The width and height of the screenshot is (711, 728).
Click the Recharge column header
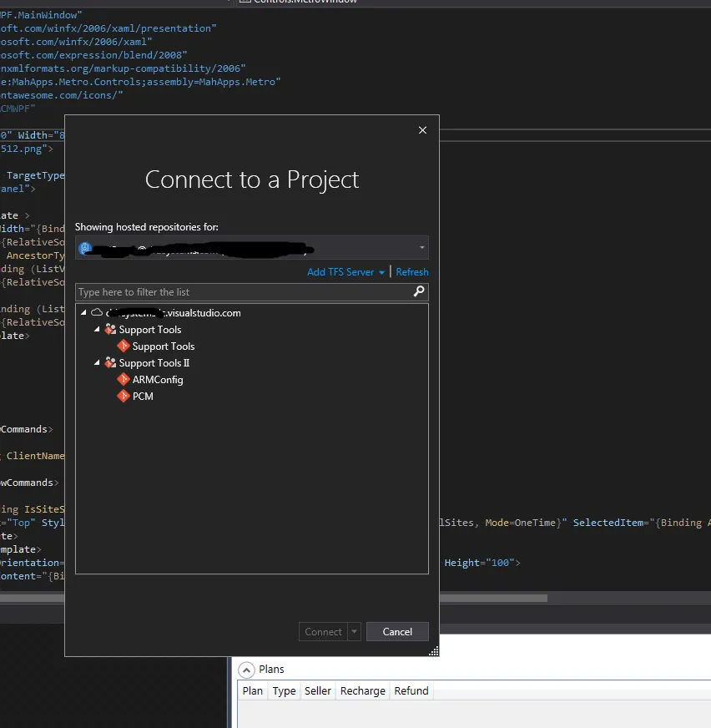[363, 691]
